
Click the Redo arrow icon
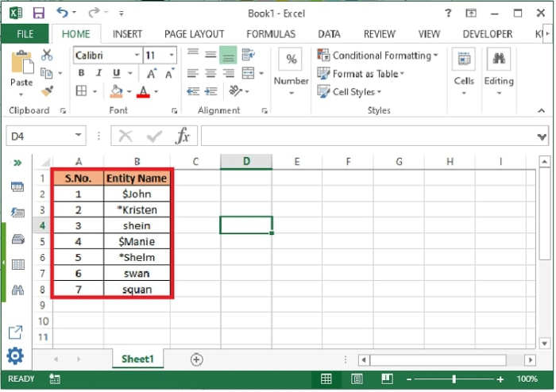[94, 13]
